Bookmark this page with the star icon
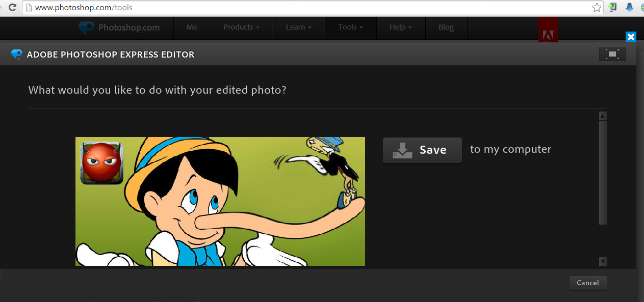This screenshot has height=302, width=644. pos(597,8)
